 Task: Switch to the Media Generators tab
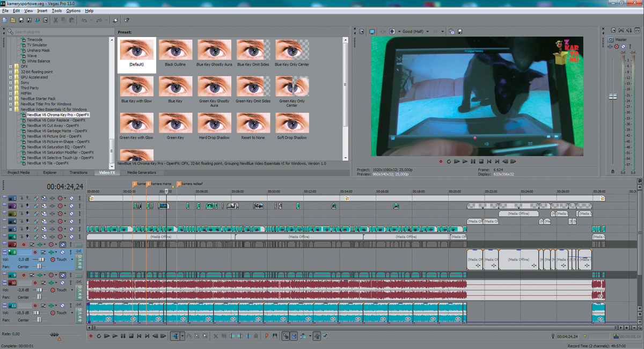point(142,173)
